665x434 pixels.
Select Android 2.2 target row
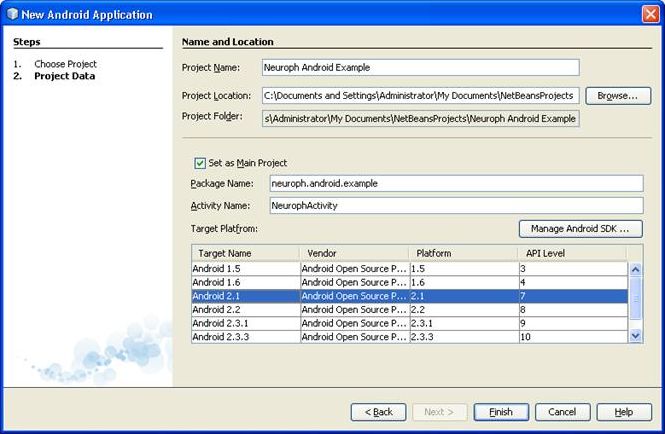pyautogui.click(x=244, y=310)
